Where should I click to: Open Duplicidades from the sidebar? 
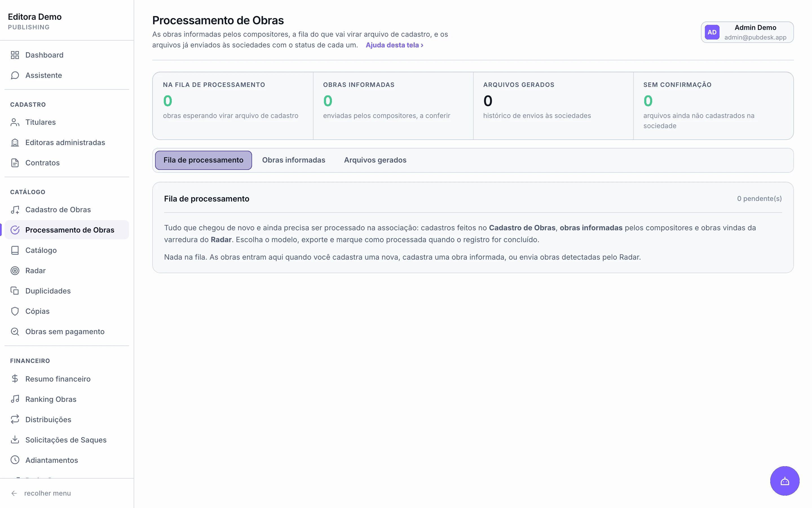click(x=67, y=291)
